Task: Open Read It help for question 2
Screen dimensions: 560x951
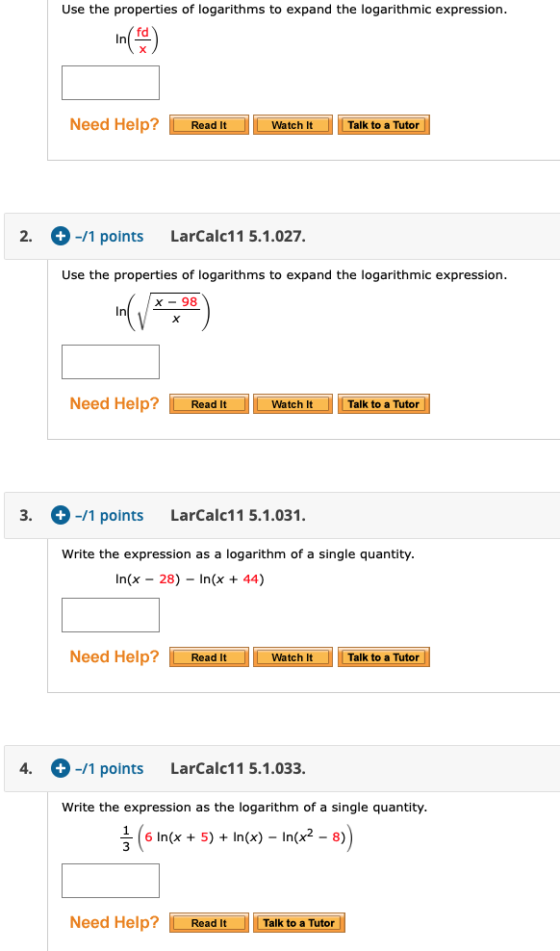Action: pos(209,403)
